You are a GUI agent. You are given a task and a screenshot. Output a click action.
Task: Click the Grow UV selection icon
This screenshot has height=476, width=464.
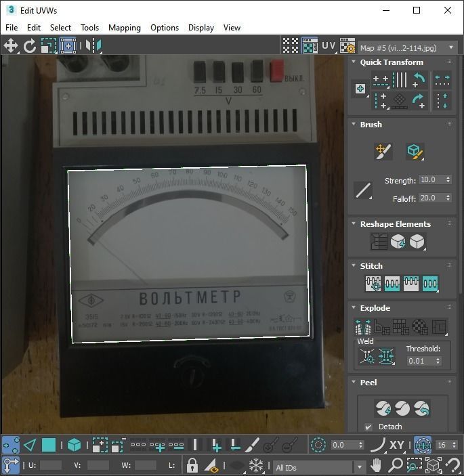click(100, 446)
